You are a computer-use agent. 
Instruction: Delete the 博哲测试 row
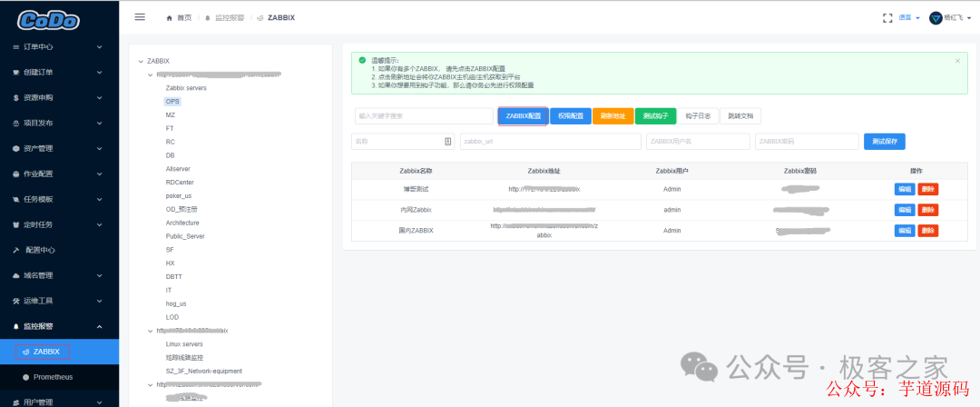coord(928,189)
